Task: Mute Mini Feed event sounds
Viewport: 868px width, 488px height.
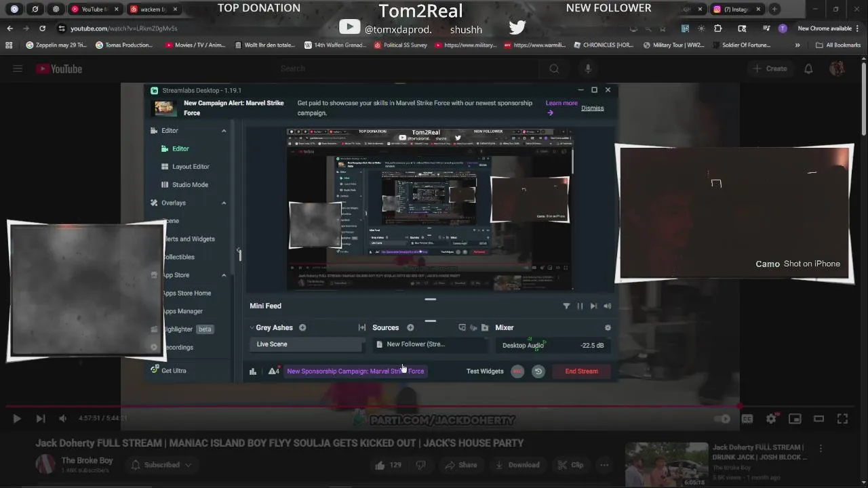Action: (608, 306)
